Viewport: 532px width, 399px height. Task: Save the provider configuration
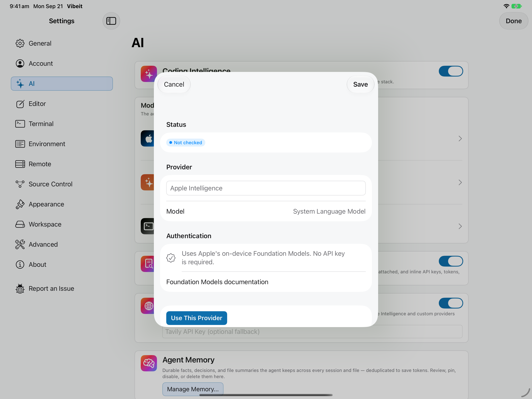click(x=360, y=84)
